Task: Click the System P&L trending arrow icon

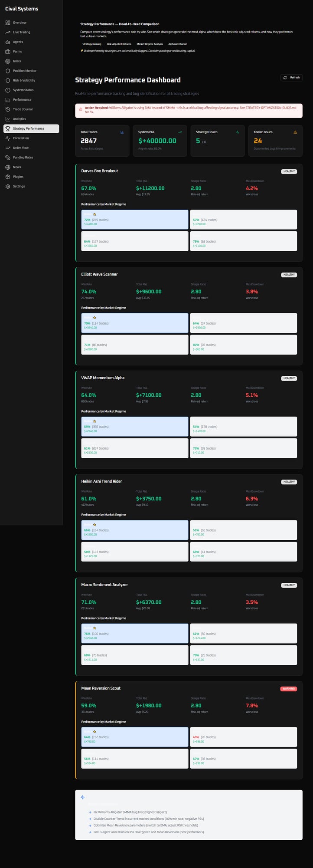Action: [x=180, y=132]
